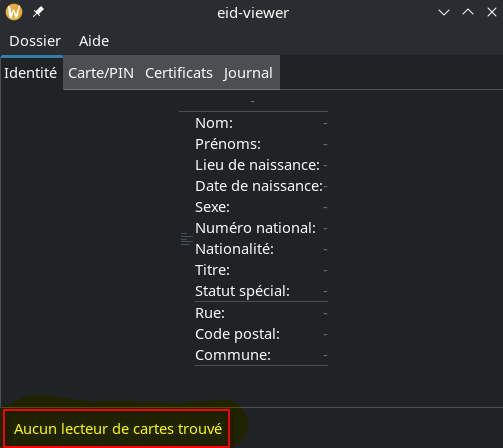
Task: Click the 'Aucun lecteur de cartes trouvé' status message
Action: 118,429
